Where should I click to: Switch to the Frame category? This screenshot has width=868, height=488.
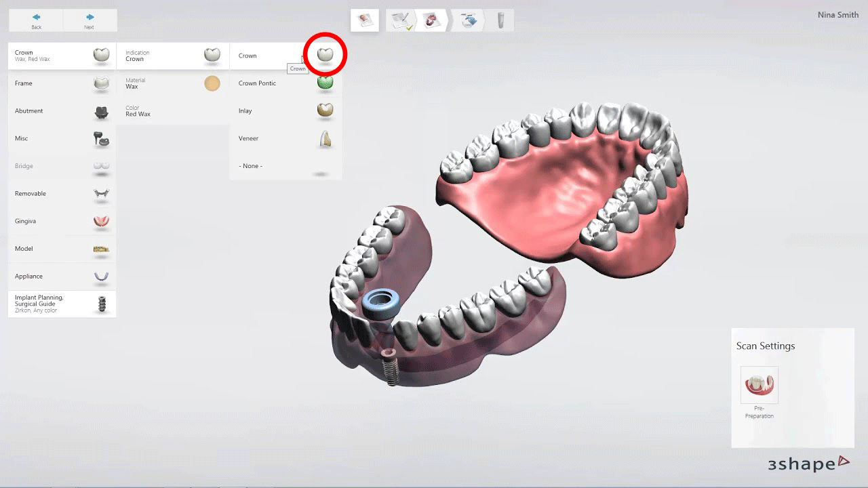61,83
